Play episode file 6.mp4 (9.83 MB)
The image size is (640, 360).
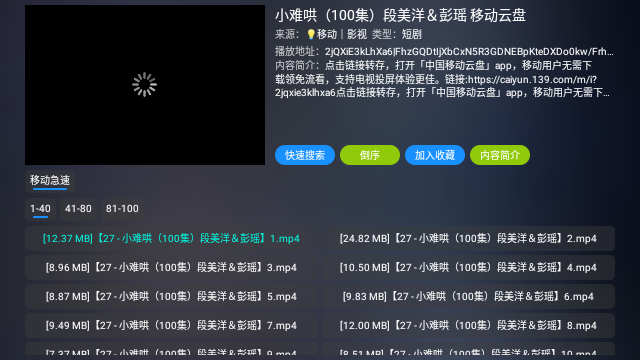point(468,297)
